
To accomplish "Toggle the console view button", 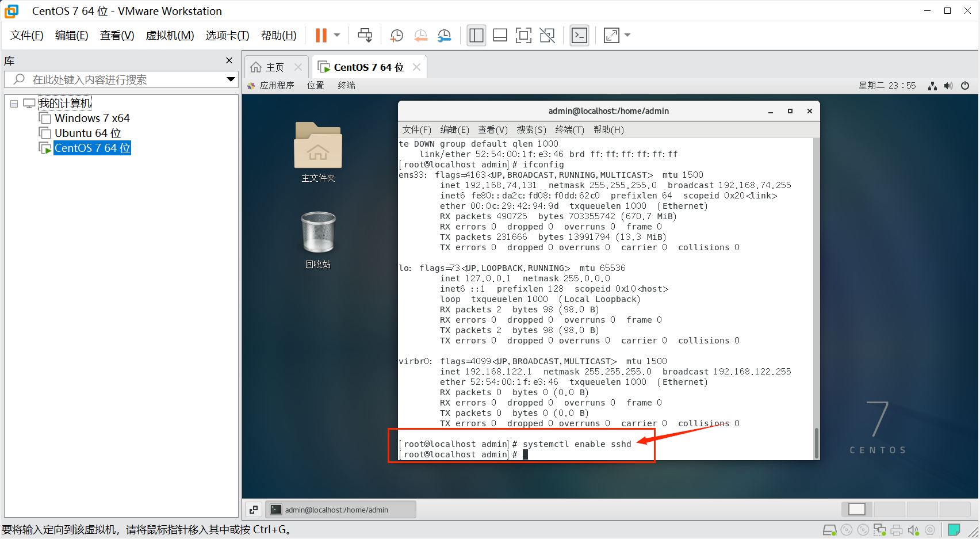I will 579,35.
